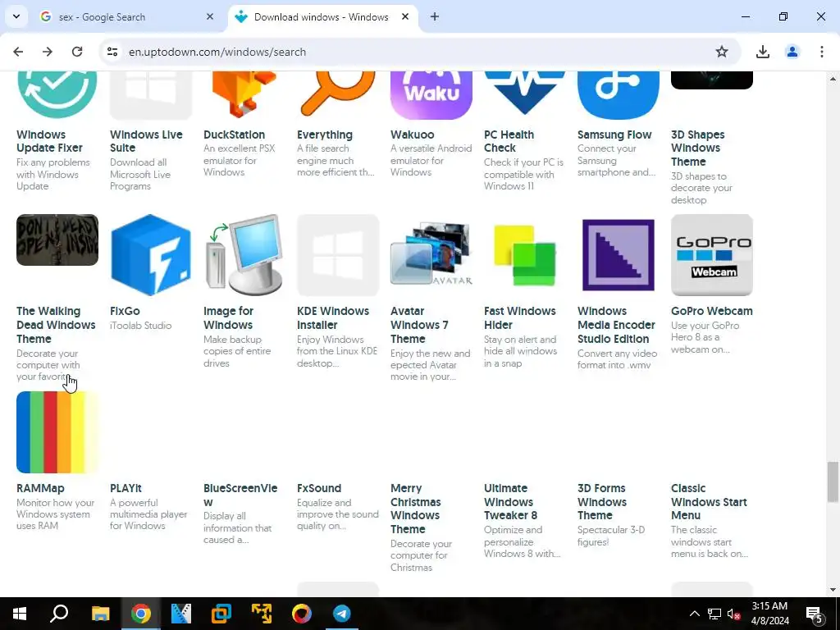Select the Merry Christmas Windows Theme title
Image resolution: width=840 pixels, height=630 pixels.
click(x=416, y=509)
